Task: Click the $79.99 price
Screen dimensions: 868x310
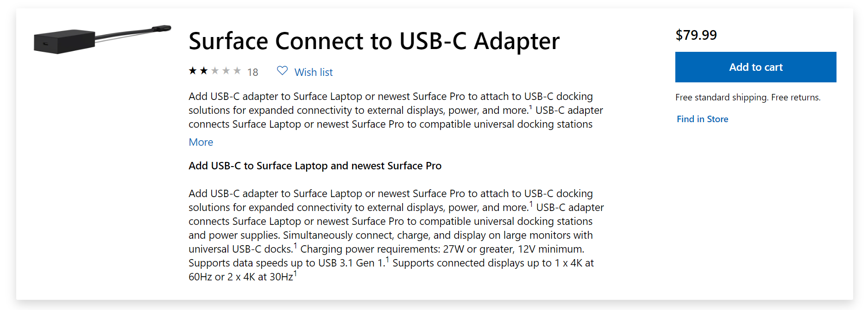Action: (696, 35)
